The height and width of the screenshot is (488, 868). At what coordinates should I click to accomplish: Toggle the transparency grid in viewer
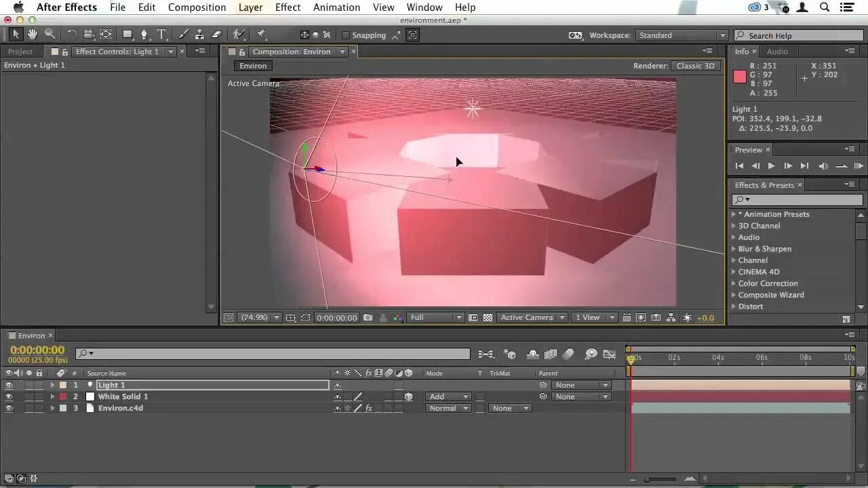click(488, 317)
